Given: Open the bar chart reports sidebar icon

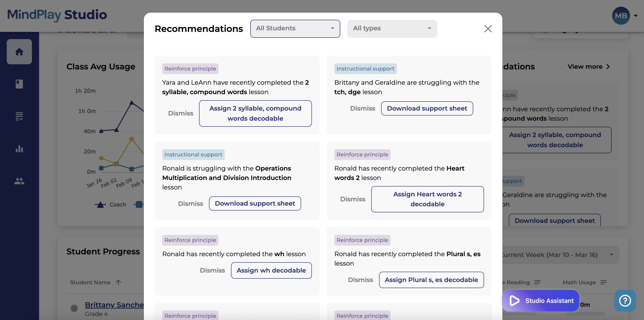Looking at the screenshot, I should [x=19, y=149].
